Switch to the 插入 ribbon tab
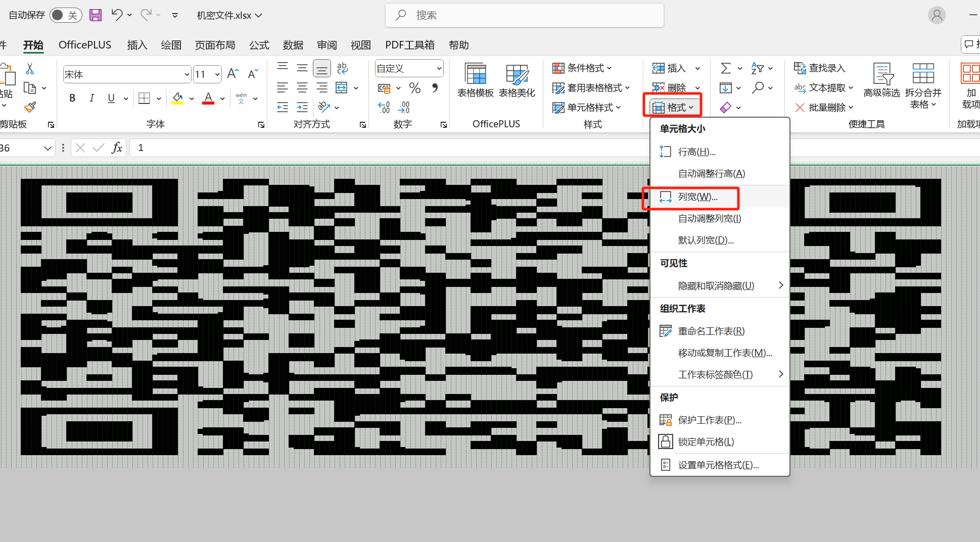980x542 pixels. click(137, 45)
